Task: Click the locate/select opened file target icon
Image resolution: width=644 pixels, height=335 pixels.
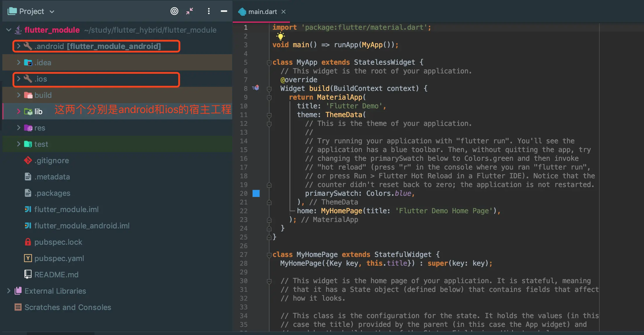Action: click(174, 11)
